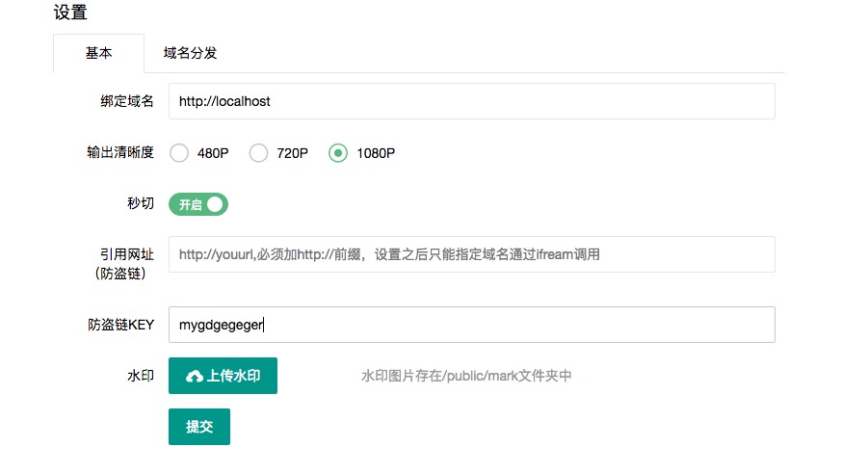Toggle the 秒切 开启 switch
The height and width of the screenshot is (473, 868).
click(x=198, y=204)
